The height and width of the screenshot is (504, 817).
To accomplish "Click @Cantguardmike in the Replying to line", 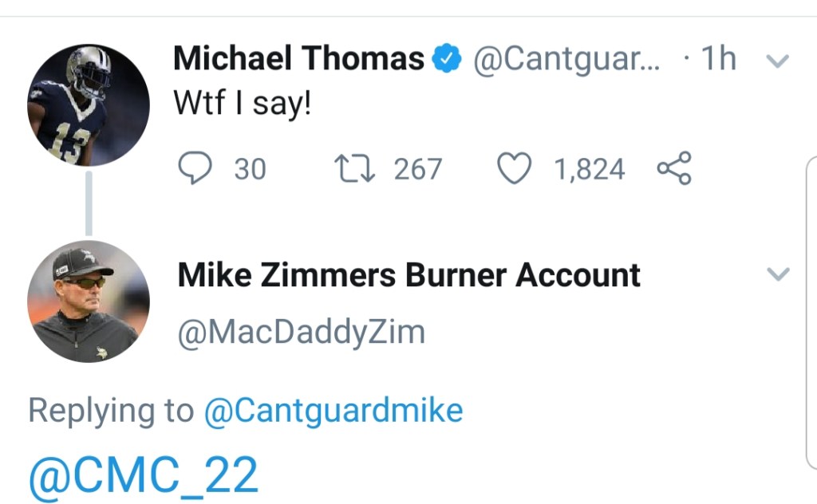I will [333, 411].
